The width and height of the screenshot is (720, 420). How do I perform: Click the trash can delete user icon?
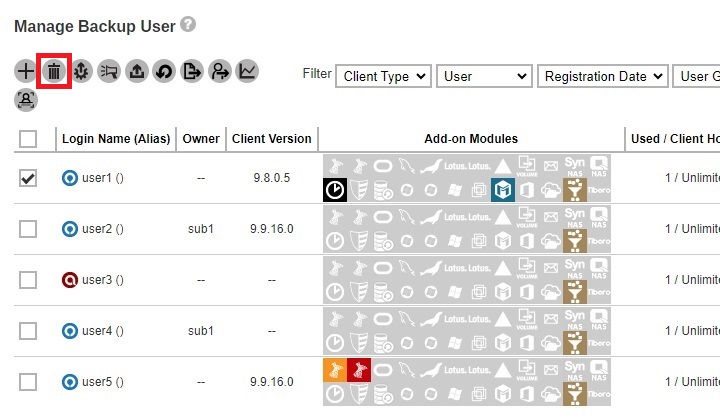coord(54,71)
